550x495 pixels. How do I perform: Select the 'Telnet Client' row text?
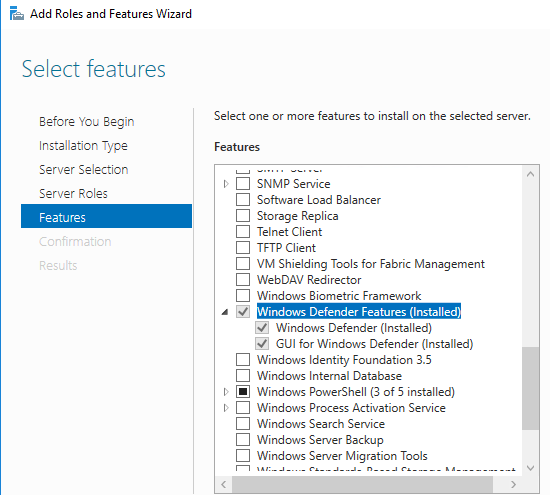point(289,232)
